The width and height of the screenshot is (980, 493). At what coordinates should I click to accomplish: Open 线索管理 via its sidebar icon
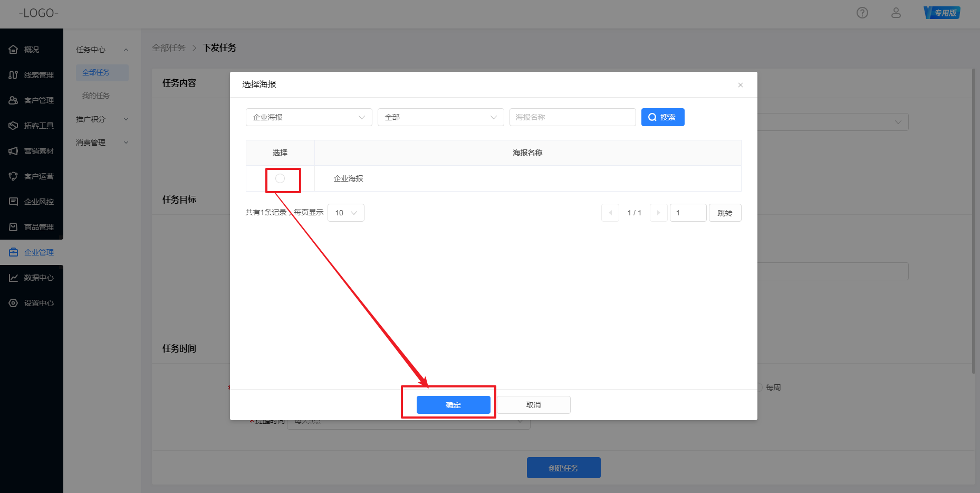[x=13, y=75]
